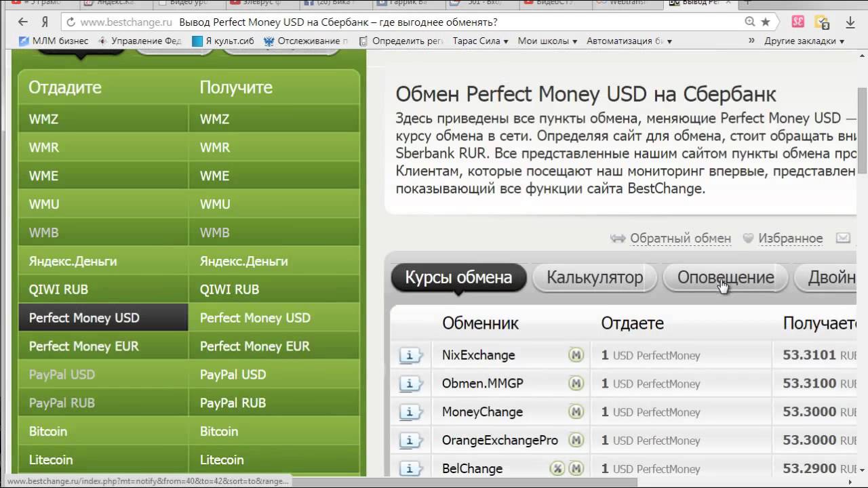Viewport: 868px width, 488px height.
Task: Select WMU in the Получите column
Action: pos(274,205)
